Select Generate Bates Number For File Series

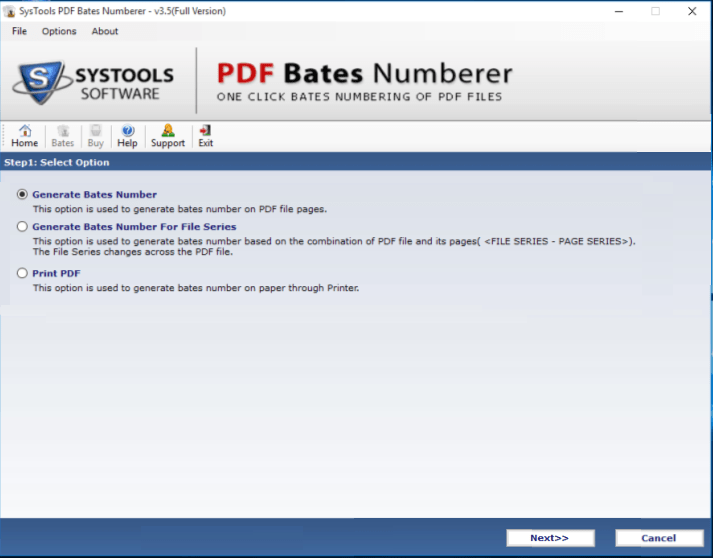(22, 226)
